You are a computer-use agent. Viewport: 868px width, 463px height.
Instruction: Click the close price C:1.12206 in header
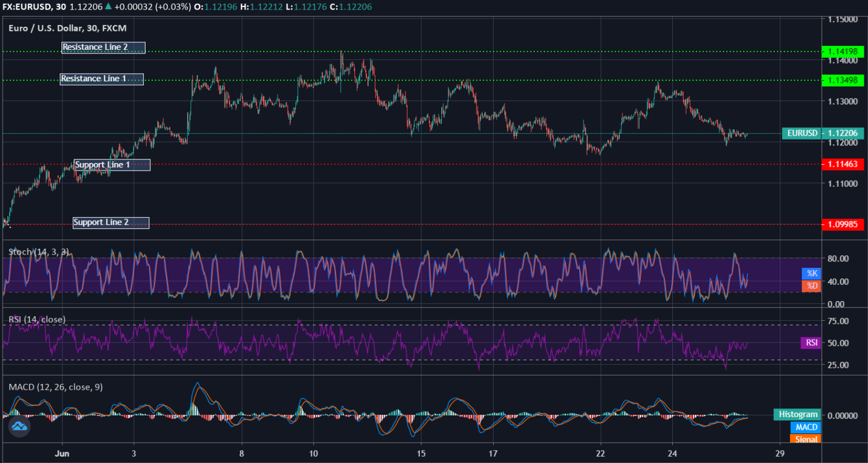pyautogui.click(x=351, y=7)
